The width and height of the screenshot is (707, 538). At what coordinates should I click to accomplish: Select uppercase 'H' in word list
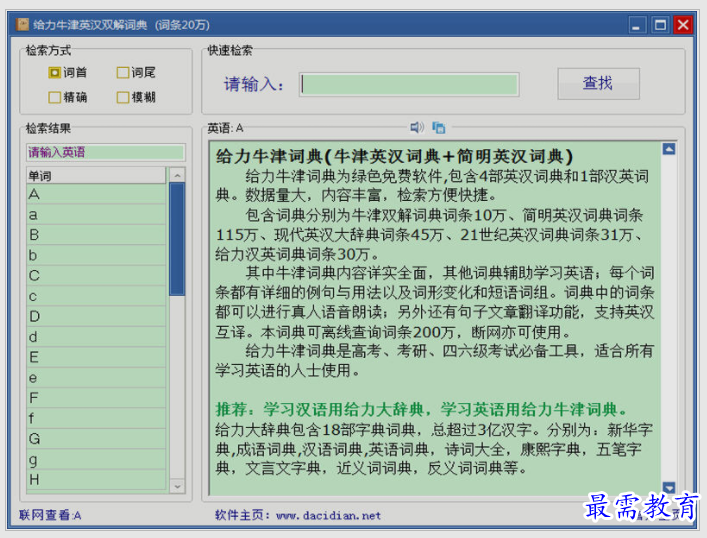pyautogui.click(x=96, y=479)
